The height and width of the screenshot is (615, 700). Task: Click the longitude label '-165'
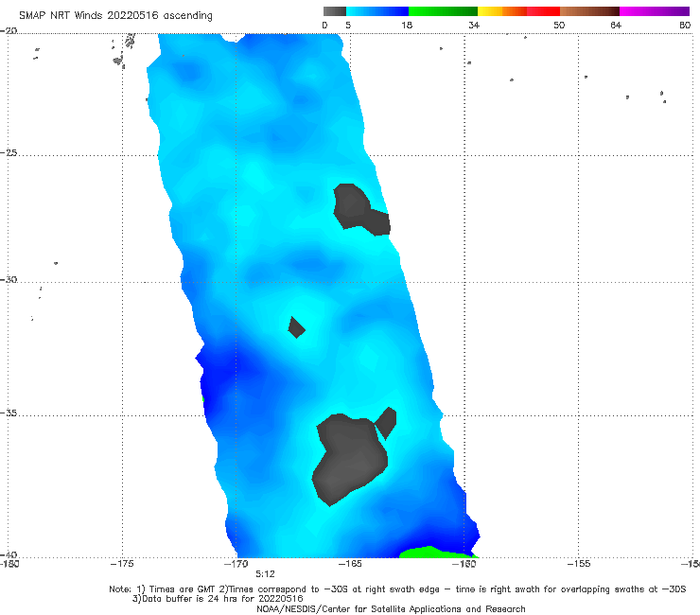click(x=350, y=564)
